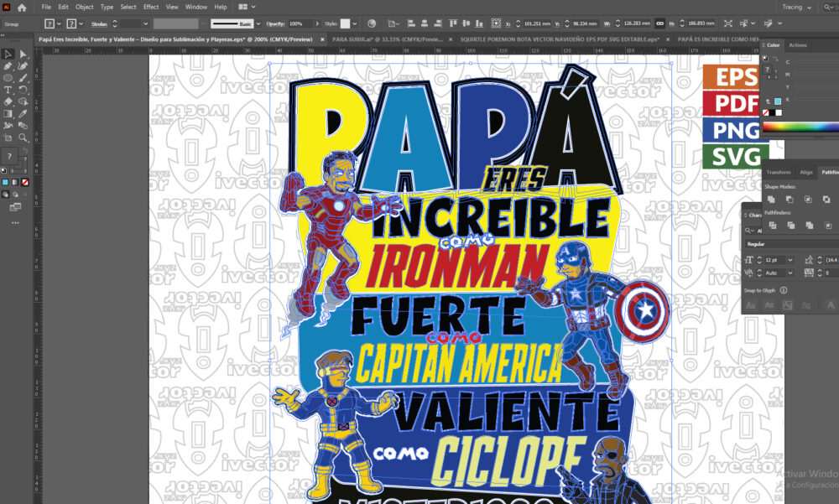
Task: Open font size dropdown showing 12 pt
Action: pos(789,260)
